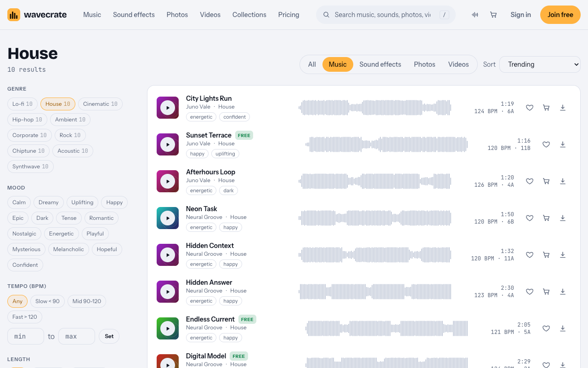Favorite Hidden Context with heart icon

[530, 255]
